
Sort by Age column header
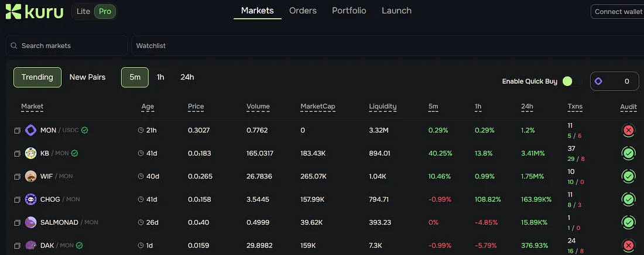tap(148, 106)
